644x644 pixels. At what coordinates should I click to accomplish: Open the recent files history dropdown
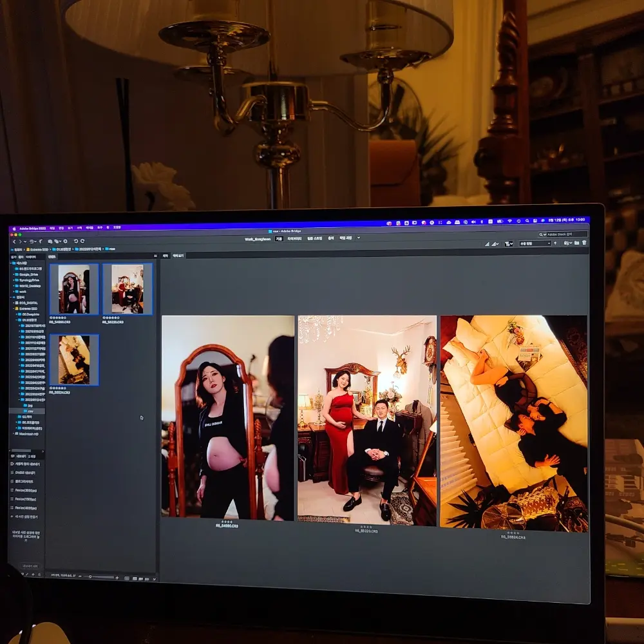click(x=32, y=241)
